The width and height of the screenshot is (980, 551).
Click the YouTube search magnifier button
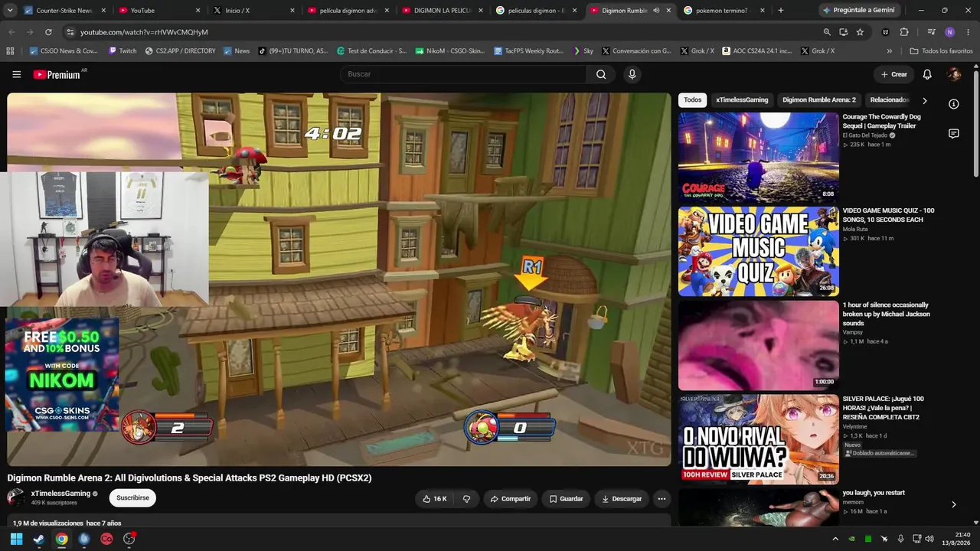tap(601, 74)
